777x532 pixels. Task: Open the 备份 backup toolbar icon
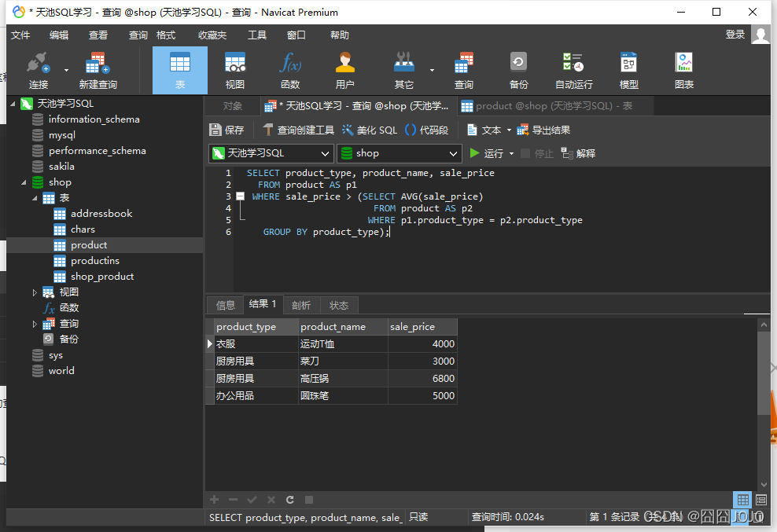click(518, 71)
